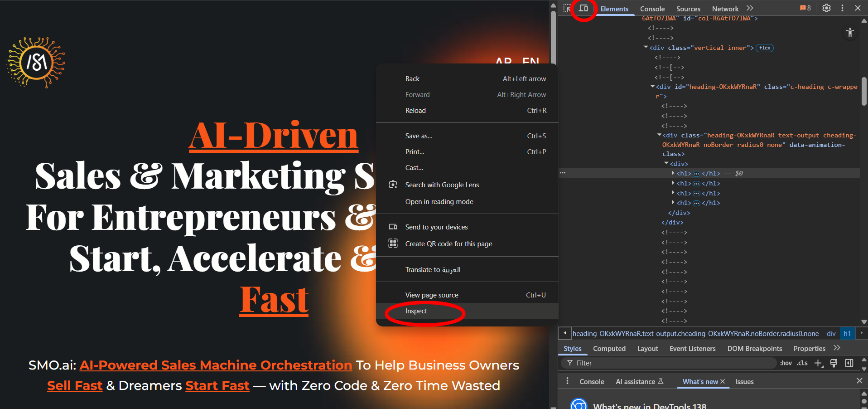Viewport: 868px width, 409px height.
Task: Open the computed styles sidebar icon
Action: point(849,363)
